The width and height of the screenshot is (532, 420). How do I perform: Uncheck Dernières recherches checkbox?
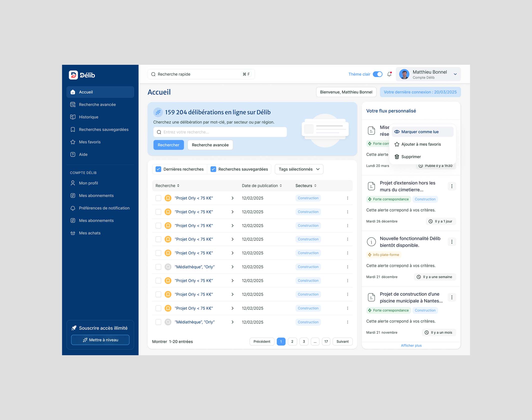tap(158, 169)
